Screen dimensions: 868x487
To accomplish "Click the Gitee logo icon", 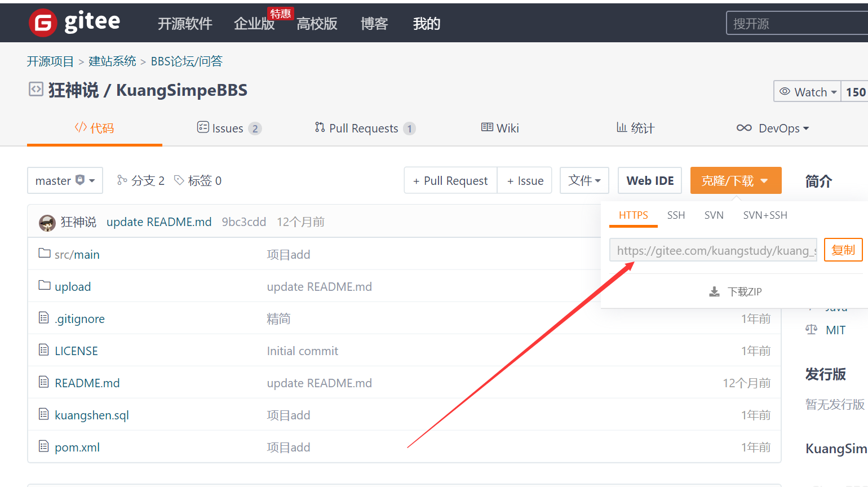I will [43, 23].
